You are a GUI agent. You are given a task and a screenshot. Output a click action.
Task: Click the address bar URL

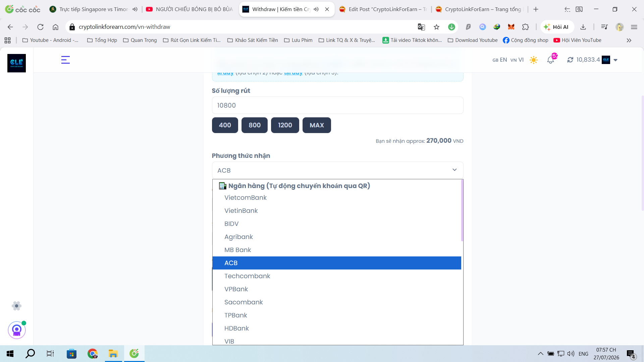coord(124,27)
